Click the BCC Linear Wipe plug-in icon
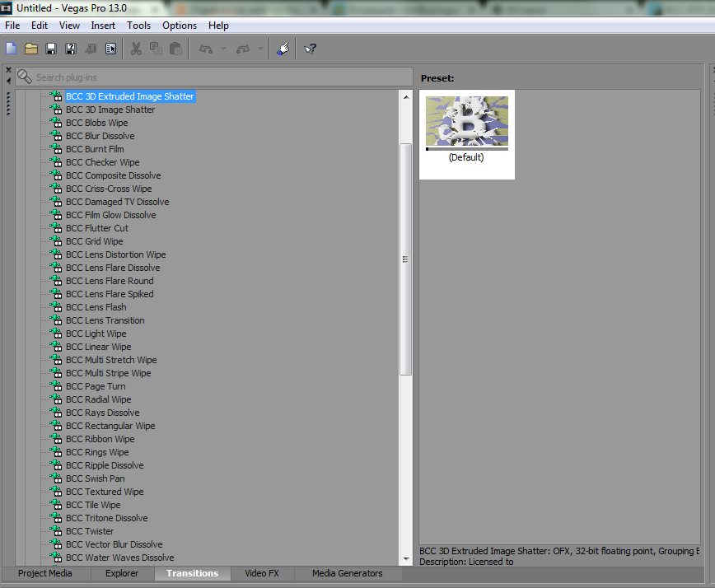The height and width of the screenshot is (588, 715). [x=56, y=347]
